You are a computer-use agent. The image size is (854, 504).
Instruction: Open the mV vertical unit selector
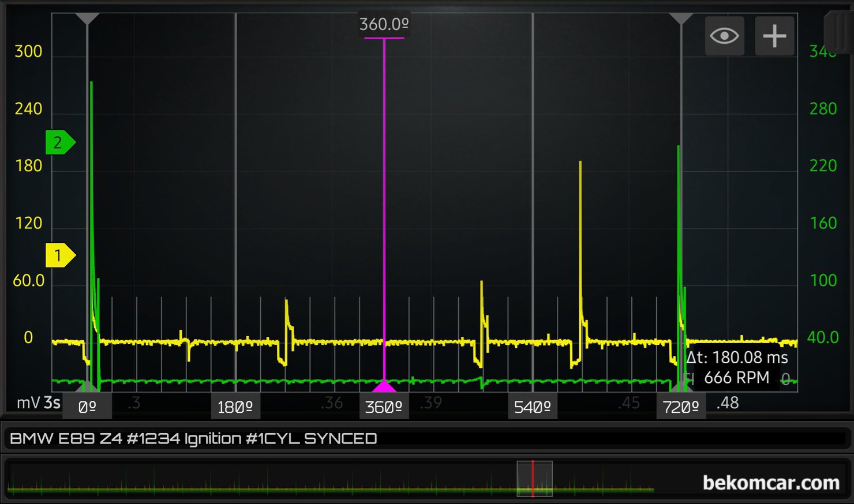point(28,403)
